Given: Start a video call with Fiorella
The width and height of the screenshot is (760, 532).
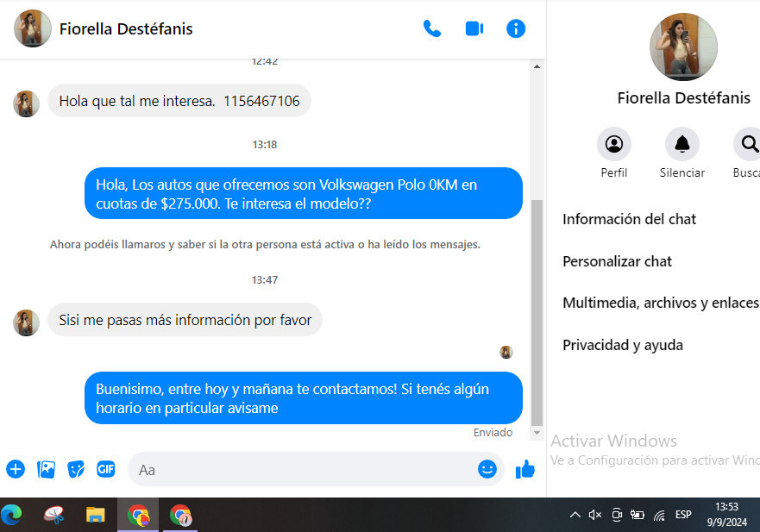Looking at the screenshot, I should (x=474, y=28).
